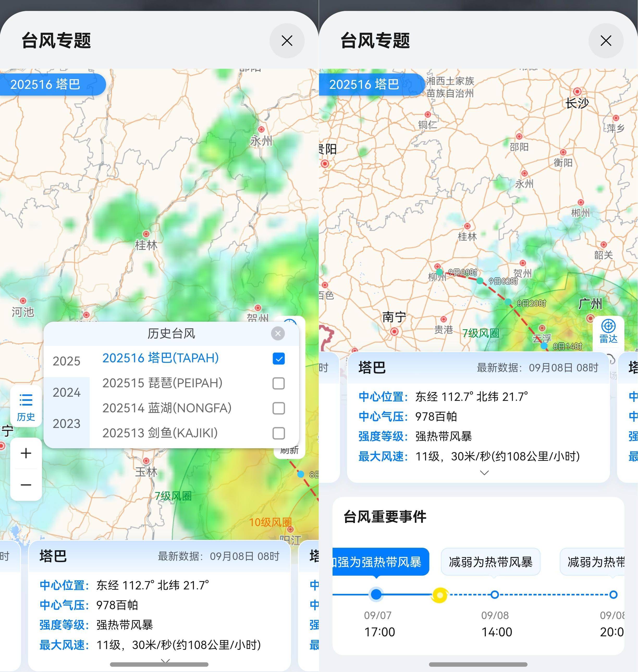The image size is (638, 672).
Task: Tap the 减弱为热带风暴 event bubble
Action: (x=490, y=562)
